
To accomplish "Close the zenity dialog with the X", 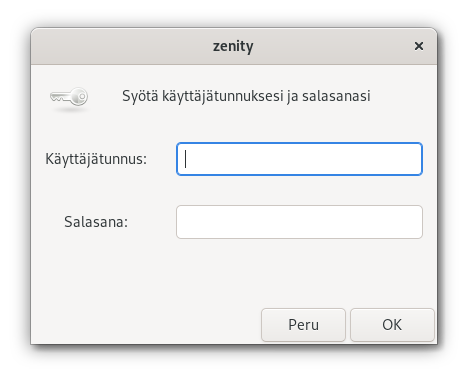I will (x=419, y=46).
